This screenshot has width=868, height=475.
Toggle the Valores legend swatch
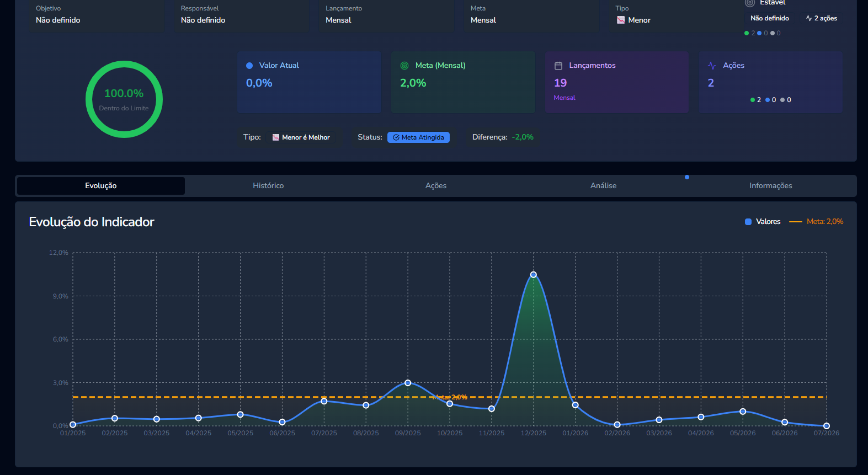[748, 222]
